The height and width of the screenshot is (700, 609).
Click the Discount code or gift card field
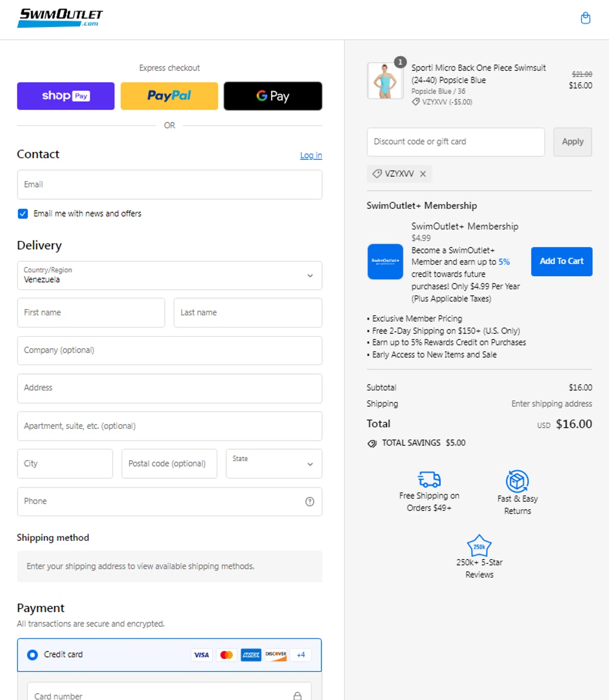455,142
